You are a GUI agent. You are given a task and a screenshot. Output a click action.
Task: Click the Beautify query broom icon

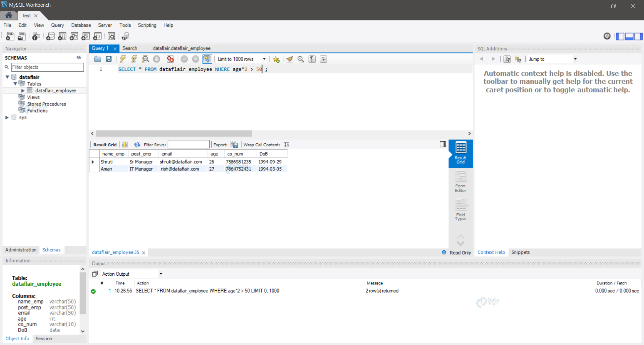[289, 59]
